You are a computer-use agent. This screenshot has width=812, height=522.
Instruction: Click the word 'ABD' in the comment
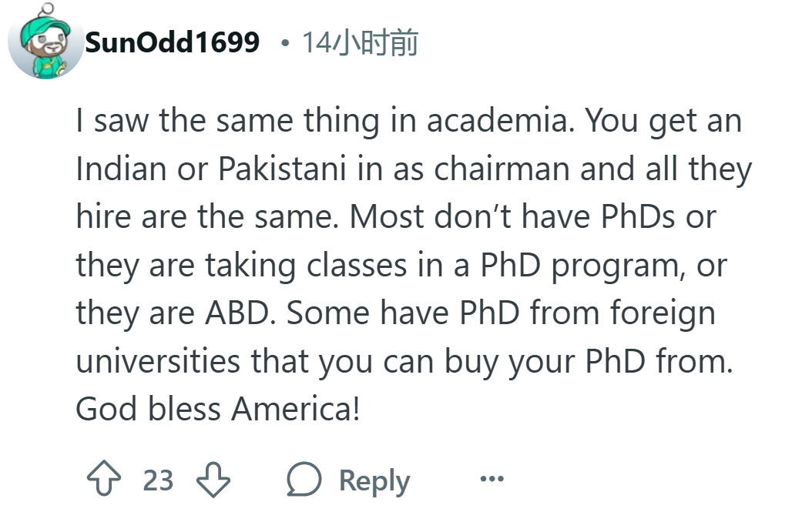(237, 313)
